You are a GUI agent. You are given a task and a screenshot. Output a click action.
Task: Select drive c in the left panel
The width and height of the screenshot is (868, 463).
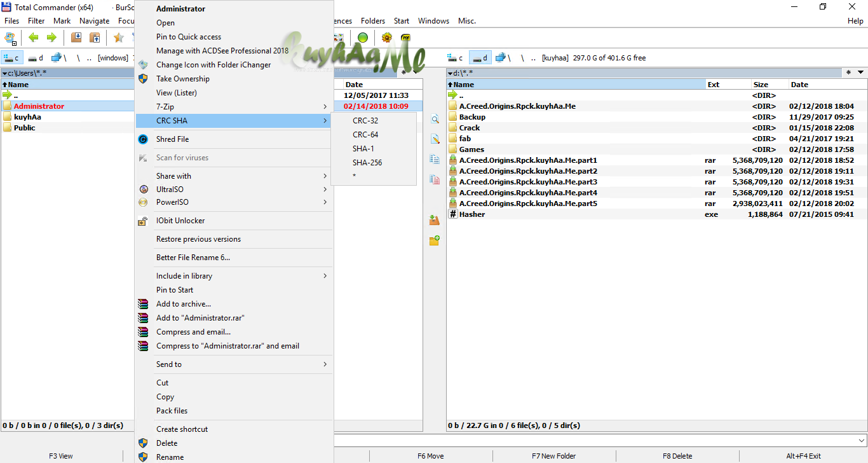coord(13,58)
